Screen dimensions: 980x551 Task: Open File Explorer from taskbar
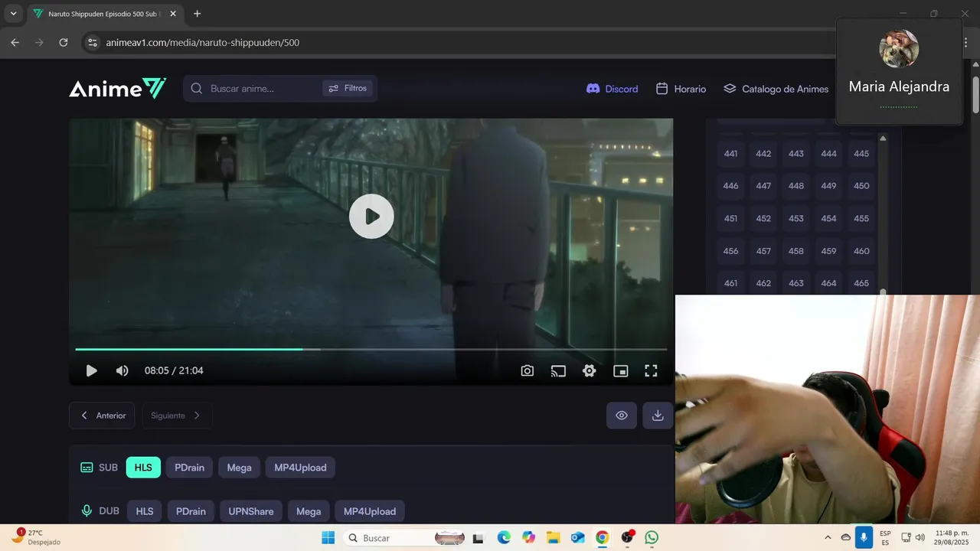tap(553, 538)
